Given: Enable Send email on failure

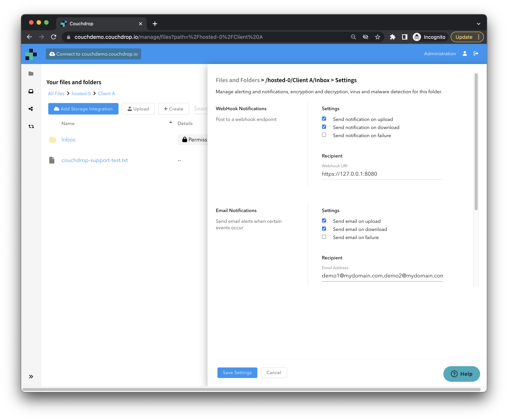Looking at the screenshot, I should pos(324,237).
